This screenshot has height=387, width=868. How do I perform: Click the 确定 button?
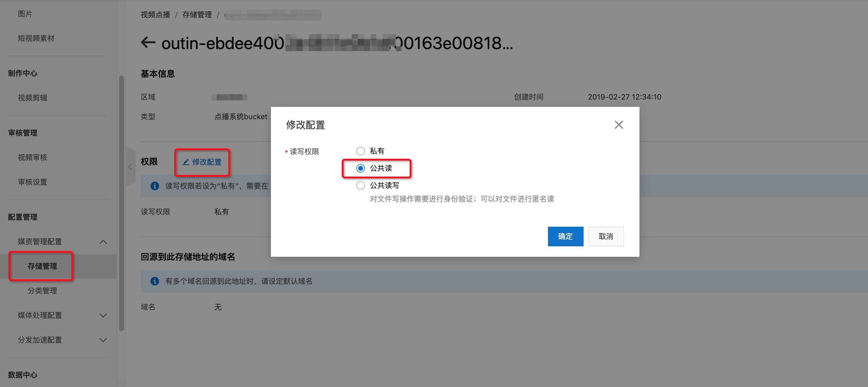click(565, 237)
